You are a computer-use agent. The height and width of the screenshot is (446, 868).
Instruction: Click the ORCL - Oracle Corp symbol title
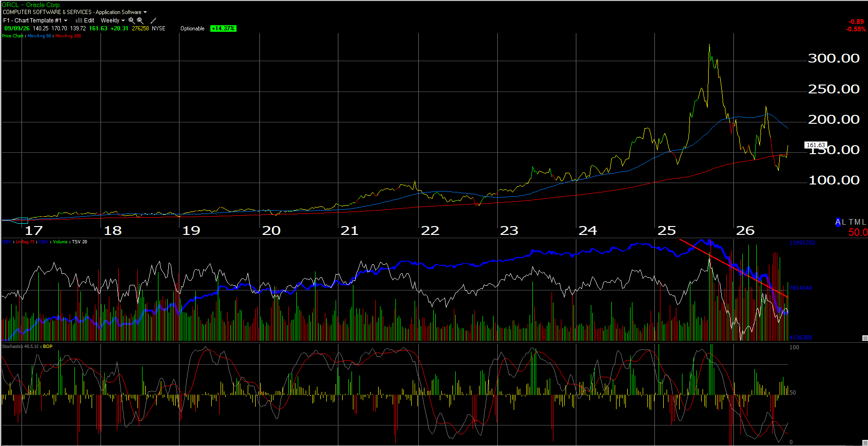click(x=31, y=5)
